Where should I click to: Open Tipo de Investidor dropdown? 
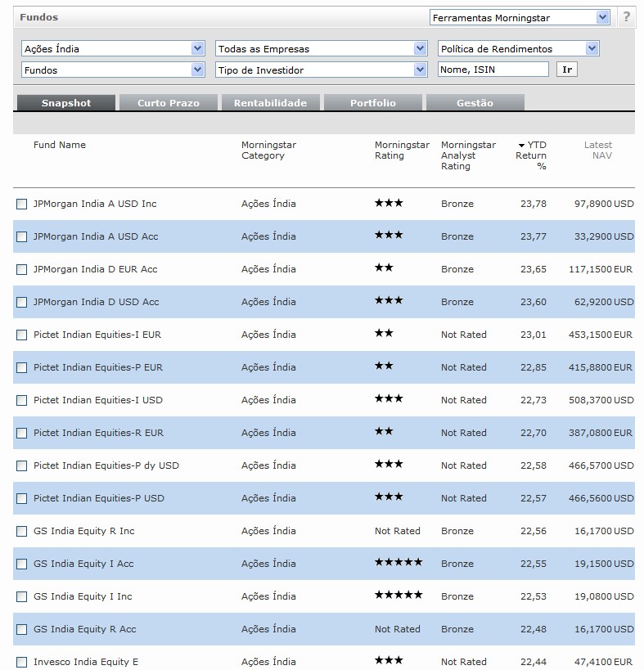tap(321, 70)
